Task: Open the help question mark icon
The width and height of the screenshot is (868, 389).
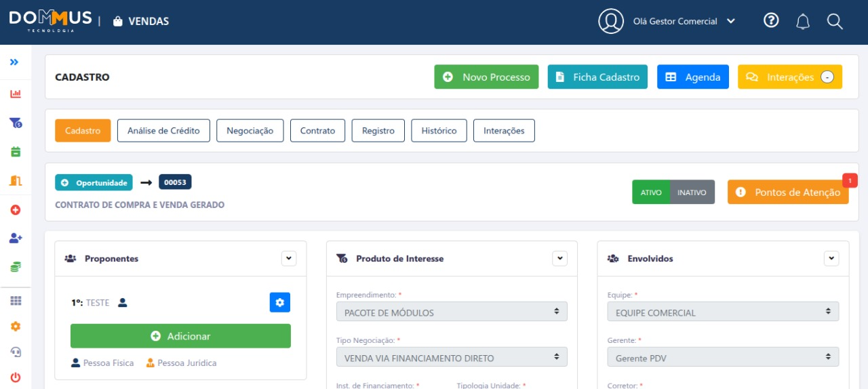Action: 771,20
